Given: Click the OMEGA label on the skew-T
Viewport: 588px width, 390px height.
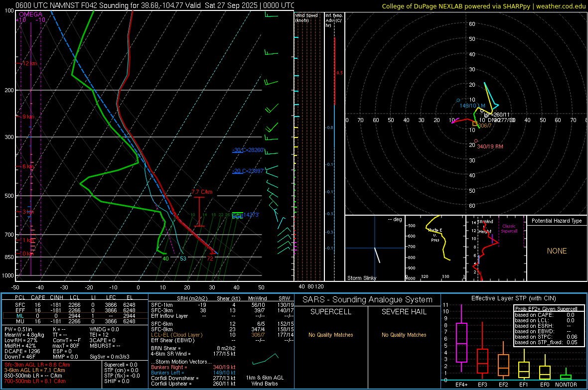Looking at the screenshot, I should tap(31, 14).
